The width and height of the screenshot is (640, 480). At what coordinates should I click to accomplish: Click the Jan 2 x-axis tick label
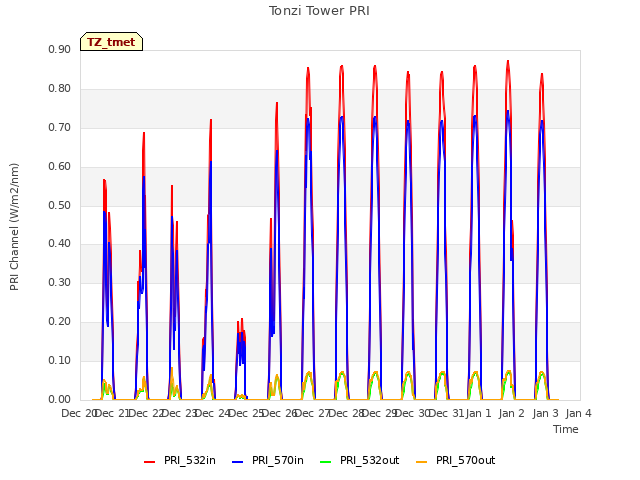tap(512, 413)
